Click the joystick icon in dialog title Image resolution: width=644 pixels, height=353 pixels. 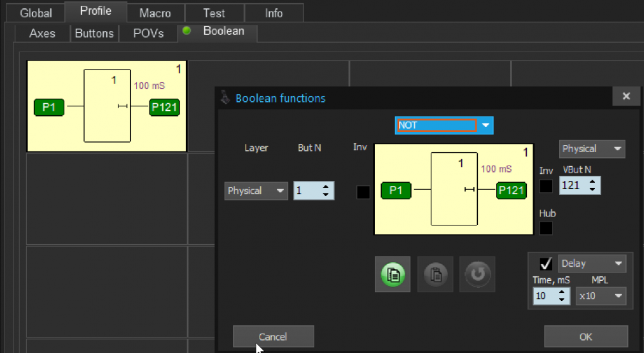tap(225, 98)
